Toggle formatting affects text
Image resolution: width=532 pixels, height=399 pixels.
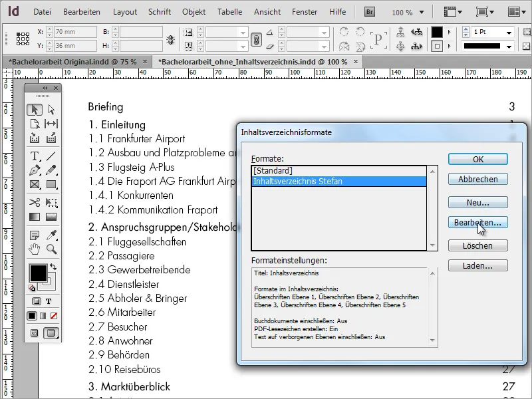(49, 301)
